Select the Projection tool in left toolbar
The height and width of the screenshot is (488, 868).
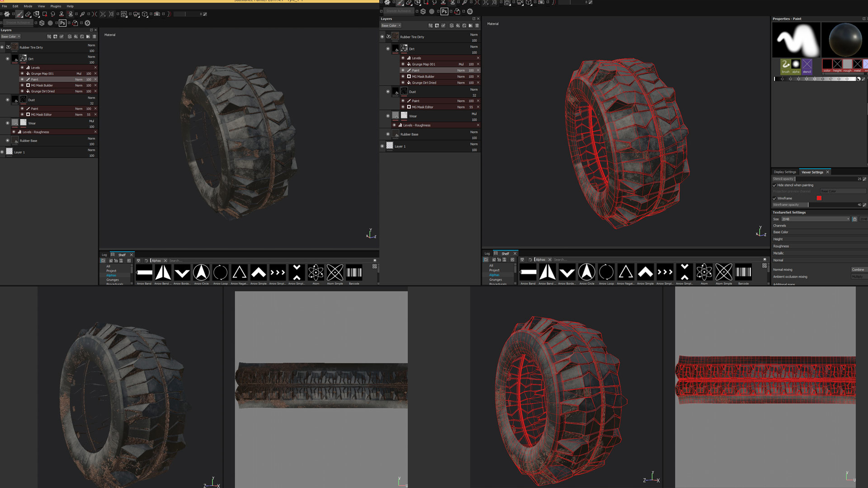(37, 14)
